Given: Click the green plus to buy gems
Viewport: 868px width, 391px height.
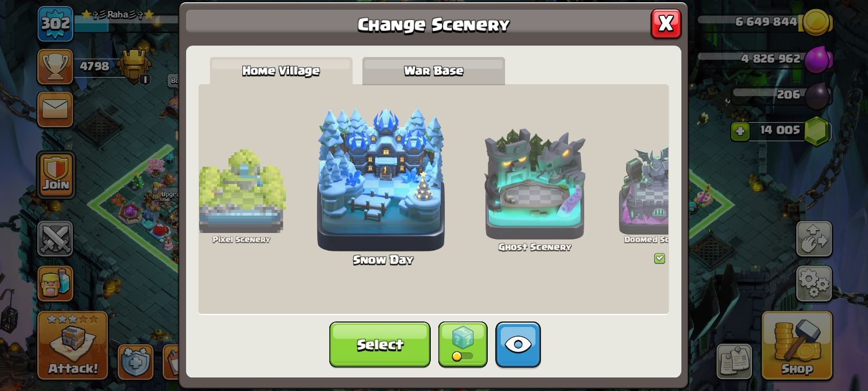Looking at the screenshot, I should 740,131.
